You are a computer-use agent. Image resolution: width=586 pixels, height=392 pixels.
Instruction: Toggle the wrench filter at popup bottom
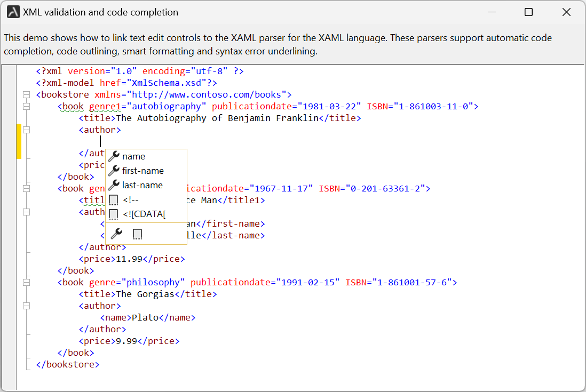coord(116,234)
